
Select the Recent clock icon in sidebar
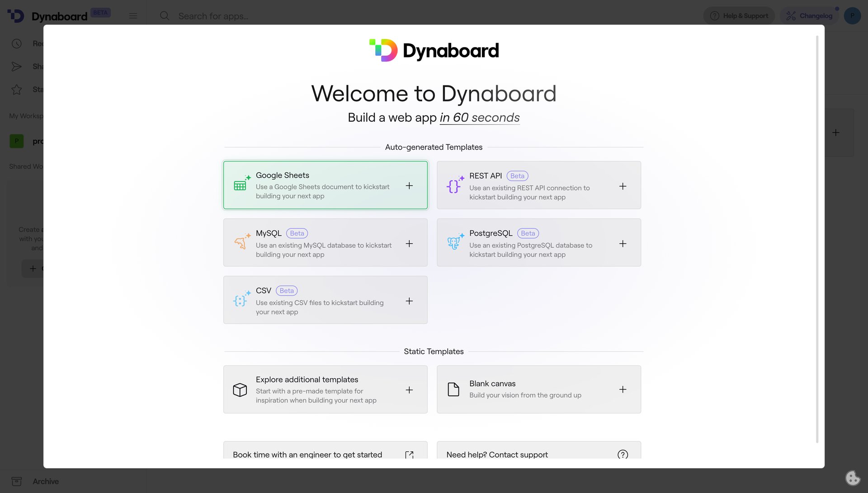tap(17, 43)
